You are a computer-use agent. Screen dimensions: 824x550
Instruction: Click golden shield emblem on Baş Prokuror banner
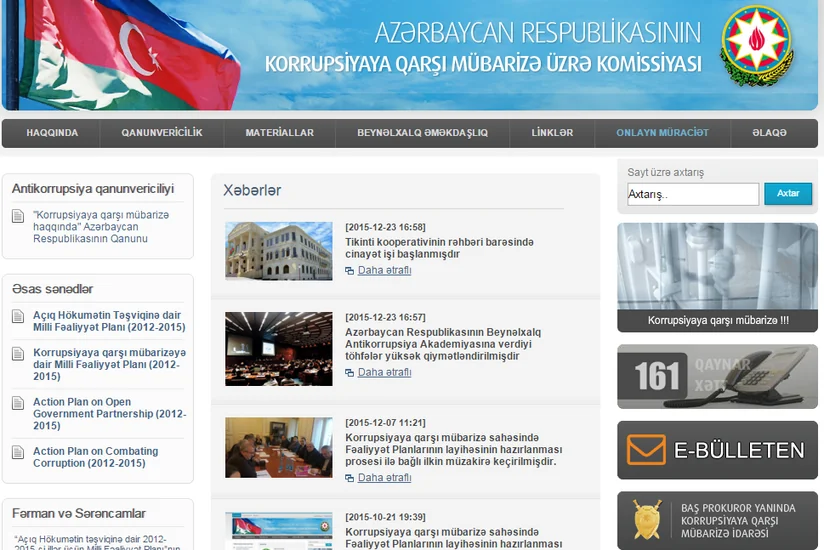pos(647,520)
